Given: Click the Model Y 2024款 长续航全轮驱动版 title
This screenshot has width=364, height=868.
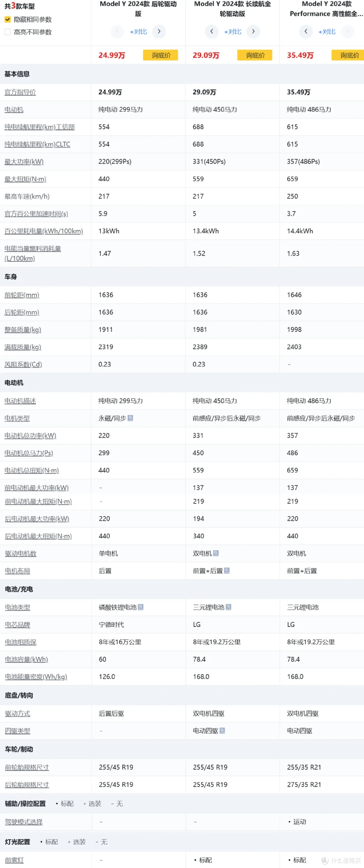Looking at the screenshot, I should point(233,9).
